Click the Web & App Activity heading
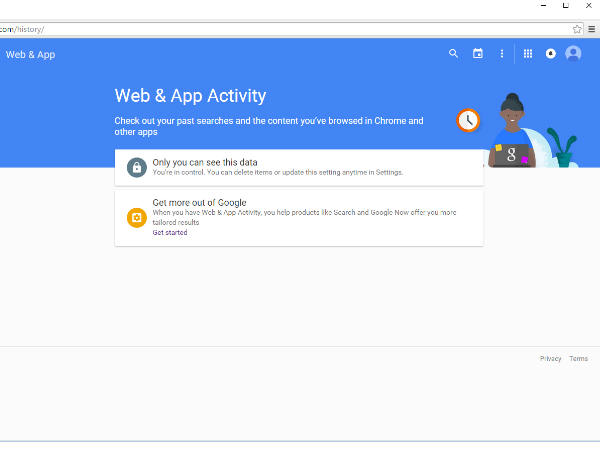 point(190,96)
